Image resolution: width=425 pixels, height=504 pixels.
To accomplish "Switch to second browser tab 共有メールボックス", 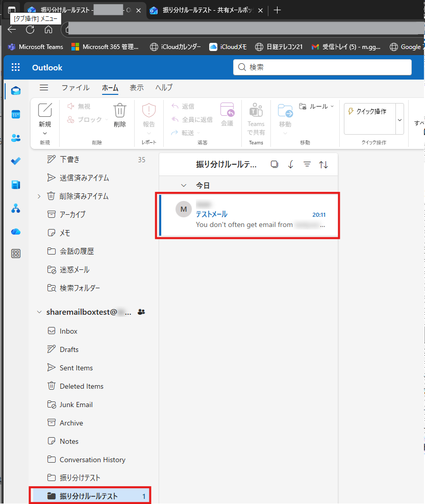I will [206, 10].
